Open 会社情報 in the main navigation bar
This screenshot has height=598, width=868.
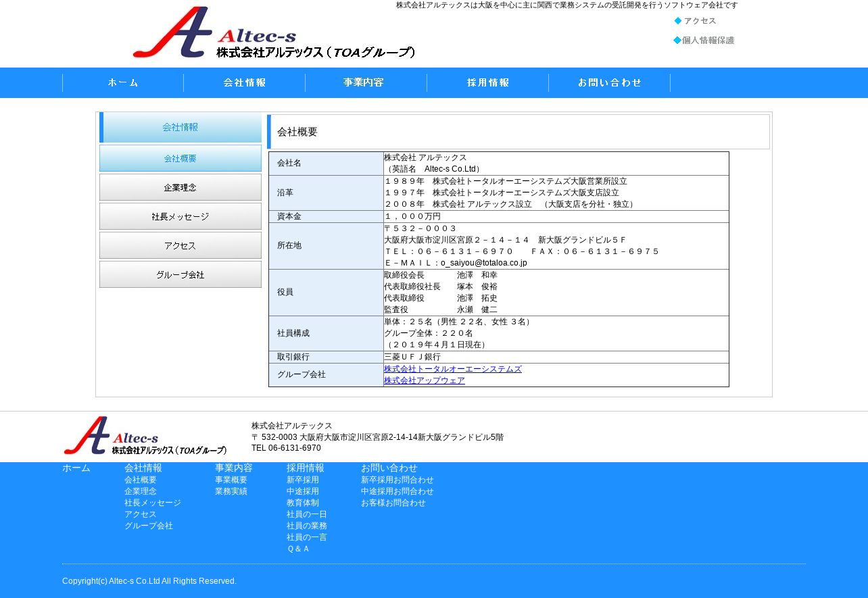click(245, 82)
